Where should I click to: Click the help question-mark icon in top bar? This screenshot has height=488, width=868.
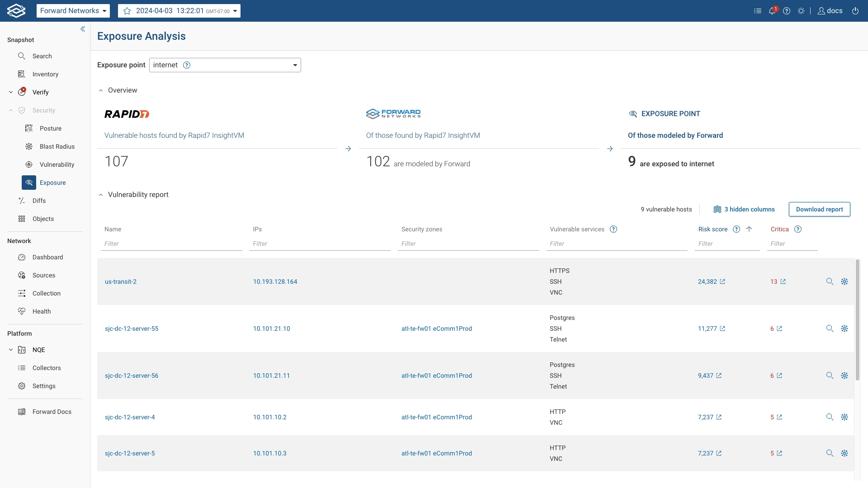click(x=787, y=10)
